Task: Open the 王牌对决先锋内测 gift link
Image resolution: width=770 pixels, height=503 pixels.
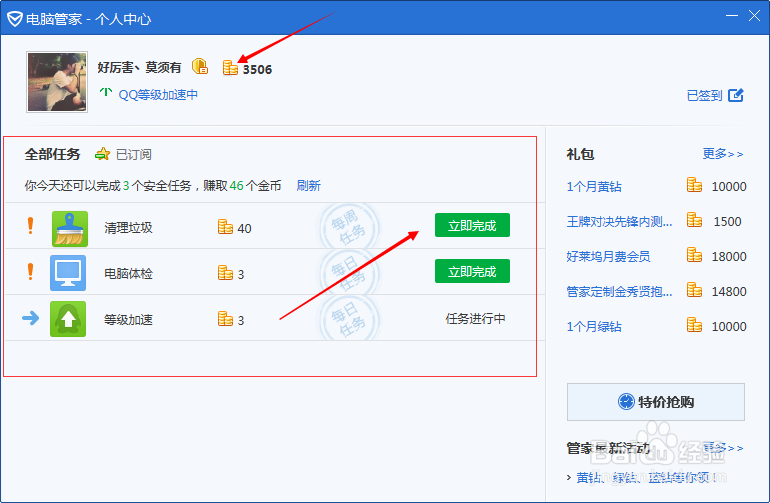Action: 619,222
